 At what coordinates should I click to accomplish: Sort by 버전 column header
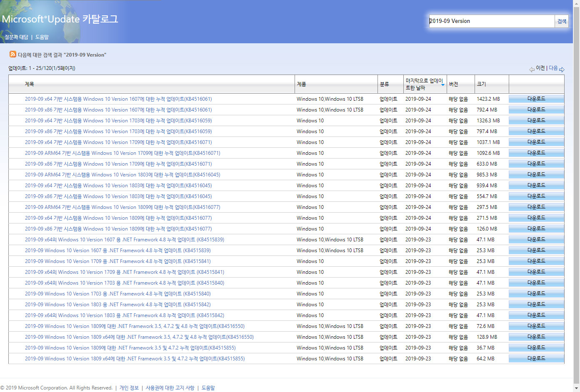tap(453, 84)
